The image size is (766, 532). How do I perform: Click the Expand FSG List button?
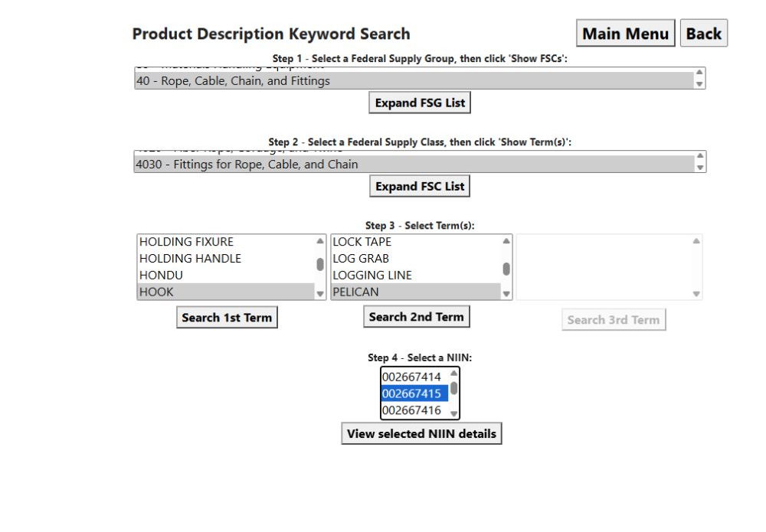coord(420,103)
